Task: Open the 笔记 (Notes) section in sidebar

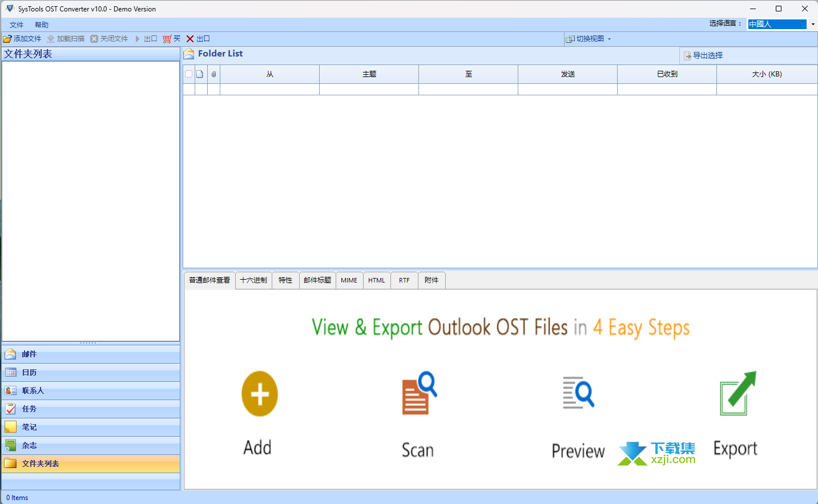Action: point(91,428)
